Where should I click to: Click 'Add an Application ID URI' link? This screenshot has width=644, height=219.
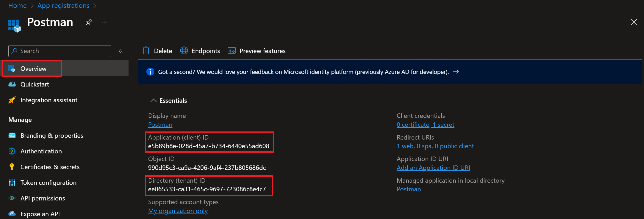click(433, 168)
